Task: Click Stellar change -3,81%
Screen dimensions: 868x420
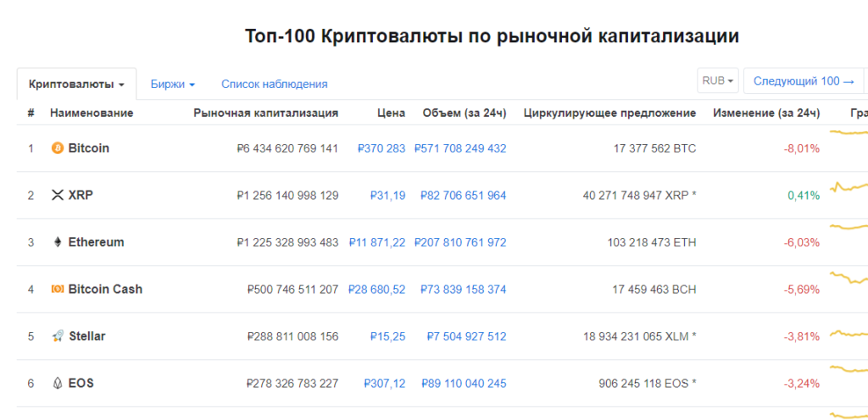Action: pos(802,336)
